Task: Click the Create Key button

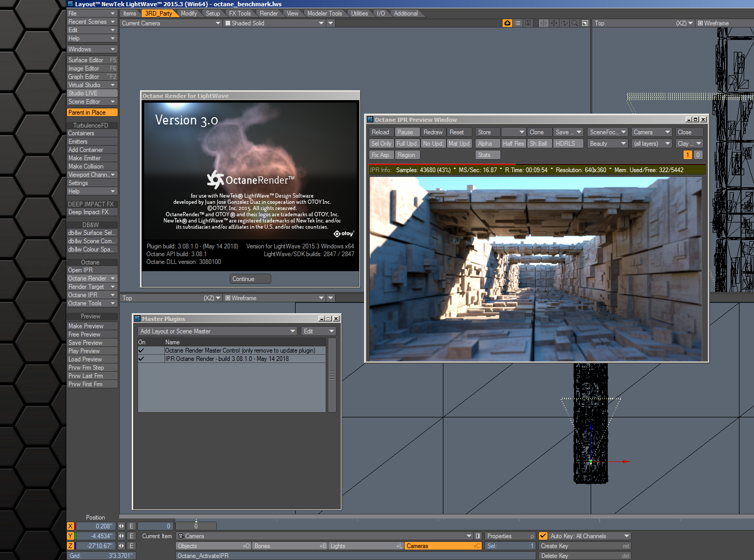Action: [x=584, y=546]
